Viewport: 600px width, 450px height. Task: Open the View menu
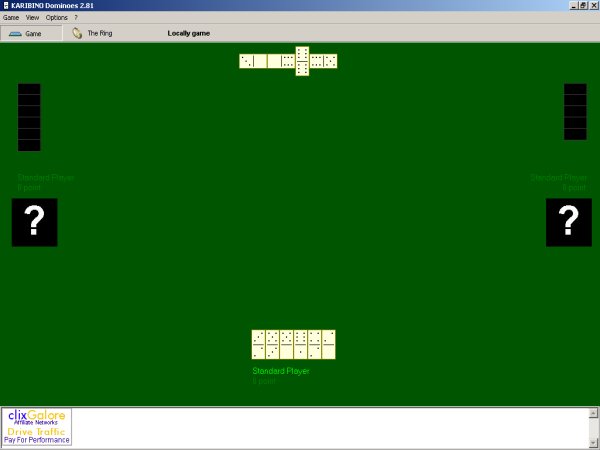coord(32,18)
